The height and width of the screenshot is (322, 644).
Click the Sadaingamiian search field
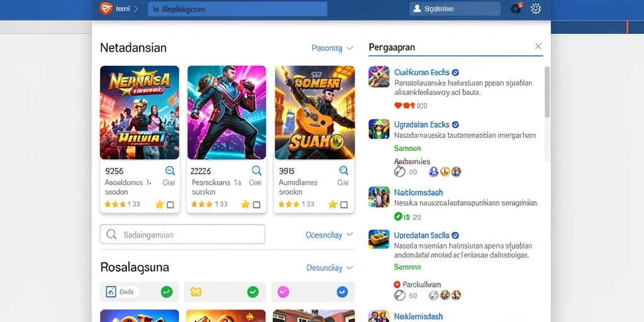click(x=182, y=235)
